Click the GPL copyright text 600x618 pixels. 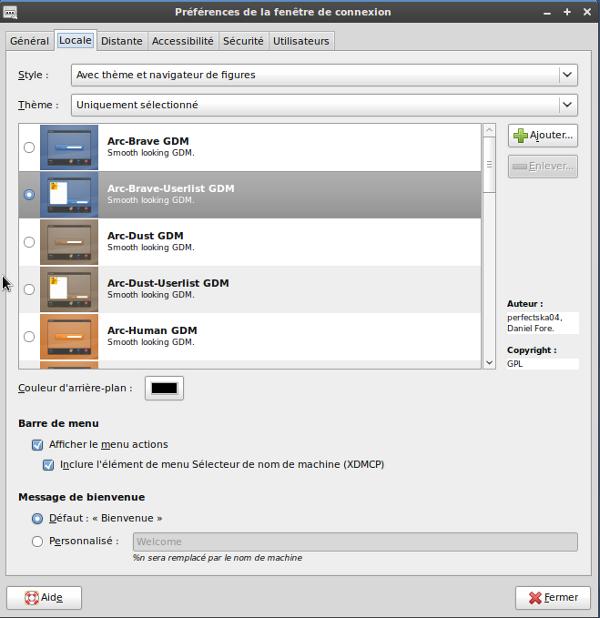pyautogui.click(x=515, y=364)
